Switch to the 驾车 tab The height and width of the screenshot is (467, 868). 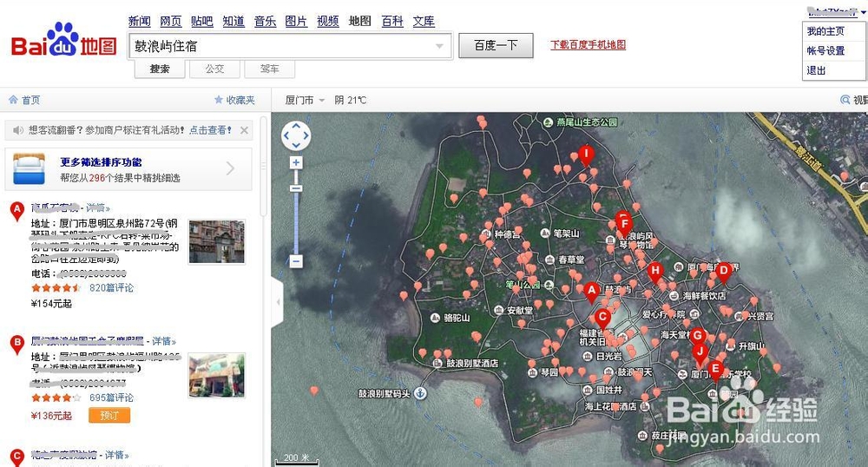270,69
